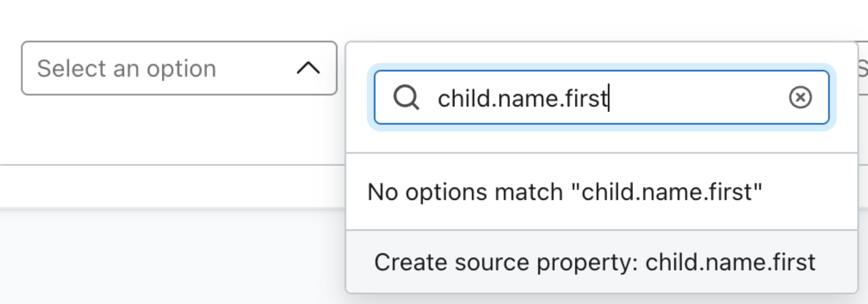Screen dimensions: 868x304
Task: Open the "Select an option" dropdown
Action: pos(179,68)
